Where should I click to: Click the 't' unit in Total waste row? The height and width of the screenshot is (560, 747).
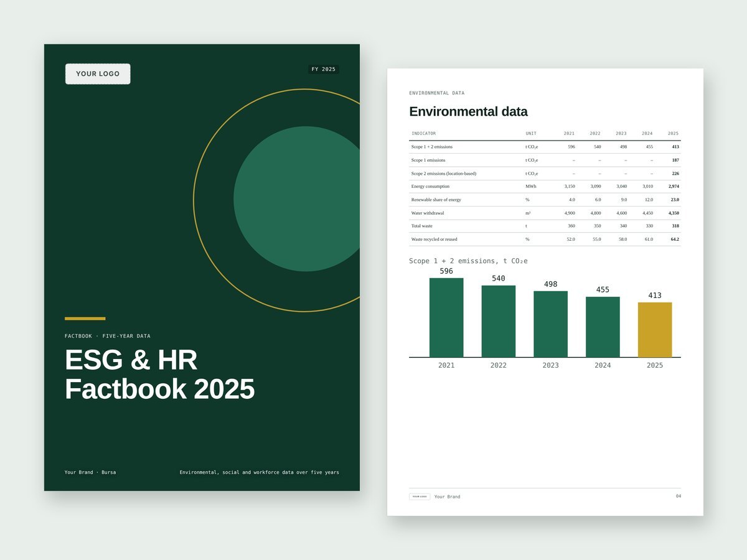(x=527, y=226)
